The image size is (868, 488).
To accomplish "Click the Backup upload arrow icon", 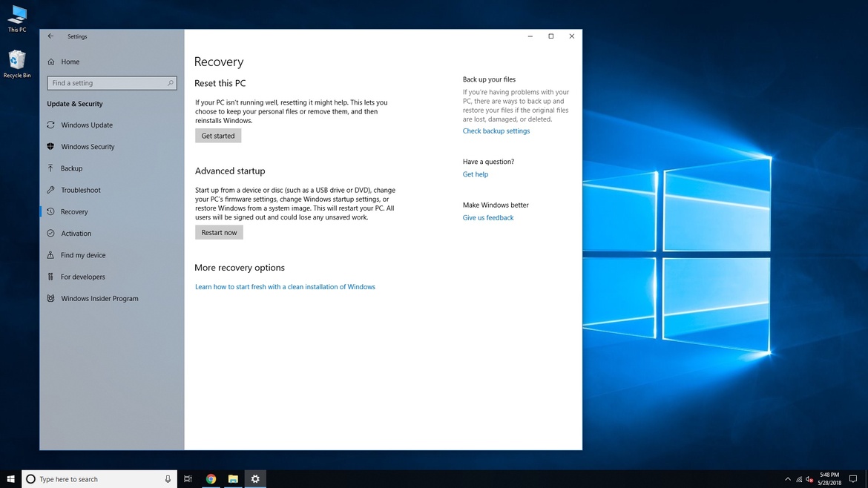I will [x=50, y=168].
